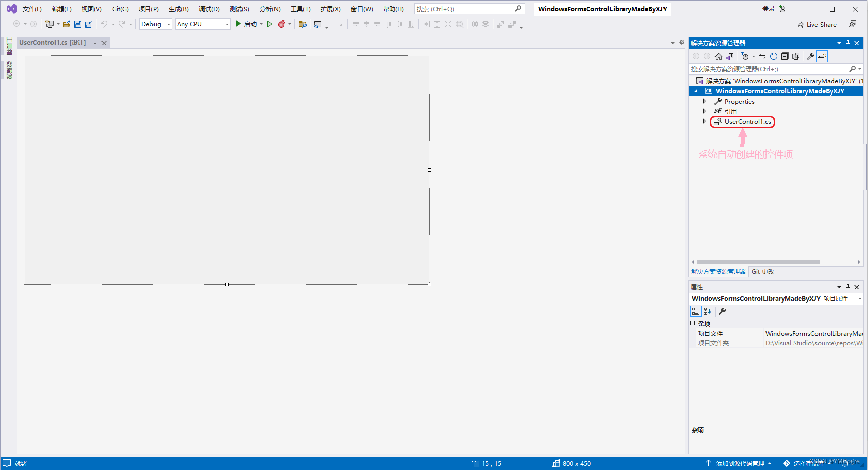Open the Start button dropdown arrow
This screenshot has height=470, width=868.
point(261,24)
